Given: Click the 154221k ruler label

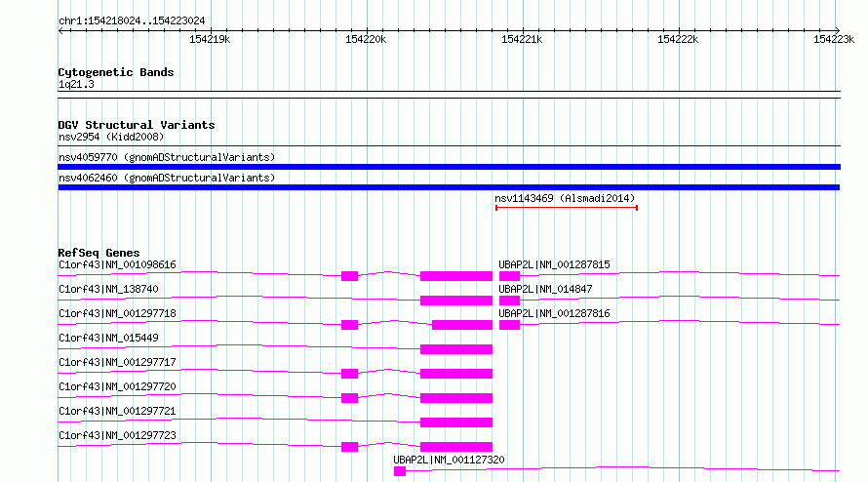Looking at the screenshot, I should click(x=522, y=39).
